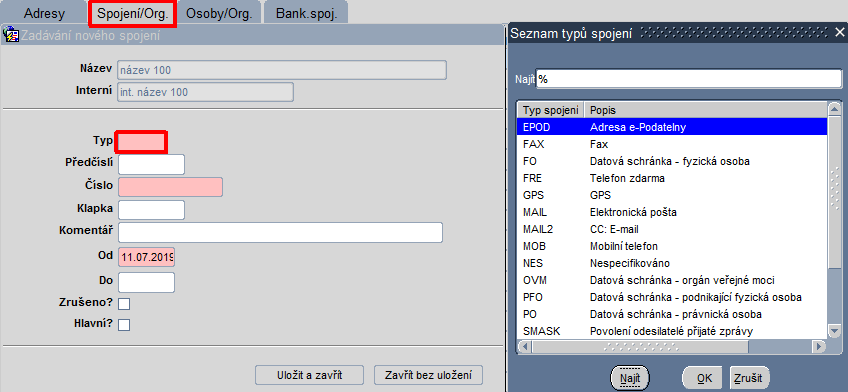Select the EPOD Adresa e-Podatelny row
Screen dimensions: 848x392
coord(673,127)
